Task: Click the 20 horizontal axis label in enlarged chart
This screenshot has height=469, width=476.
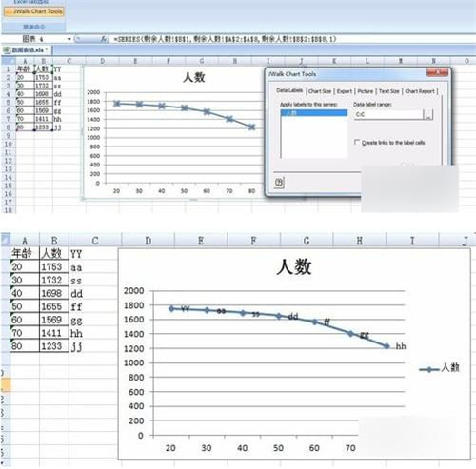Action: pos(170,448)
